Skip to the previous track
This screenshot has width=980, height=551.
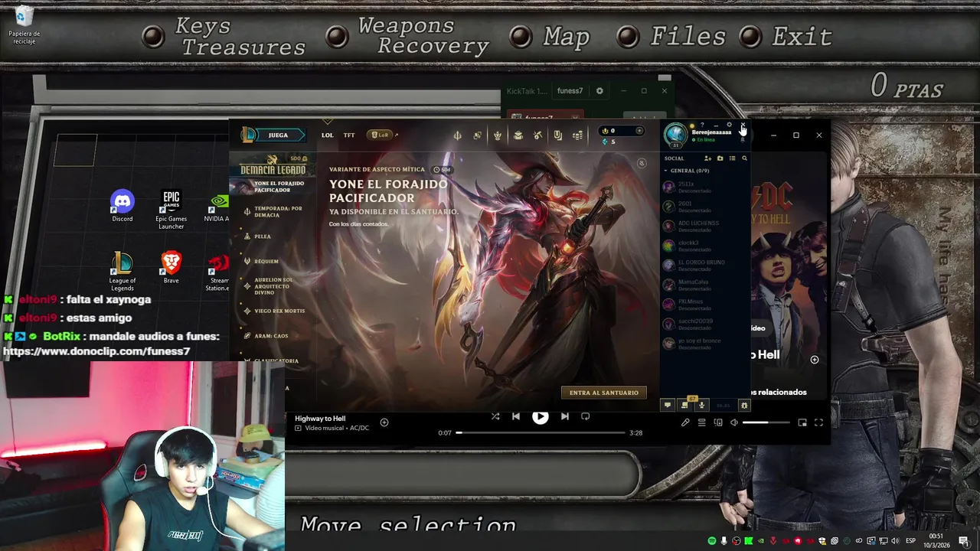(516, 416)
